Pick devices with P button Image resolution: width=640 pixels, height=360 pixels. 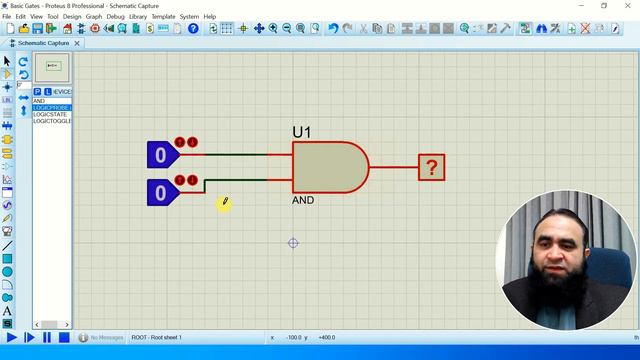pos(38,91)
